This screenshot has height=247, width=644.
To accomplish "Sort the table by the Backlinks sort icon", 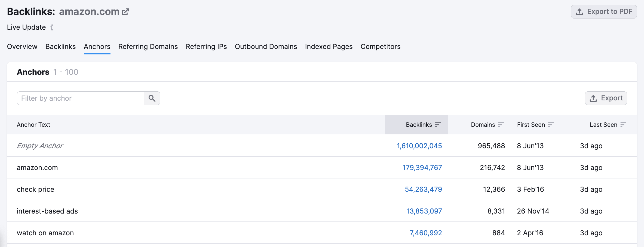I will [x=438, y=125].
